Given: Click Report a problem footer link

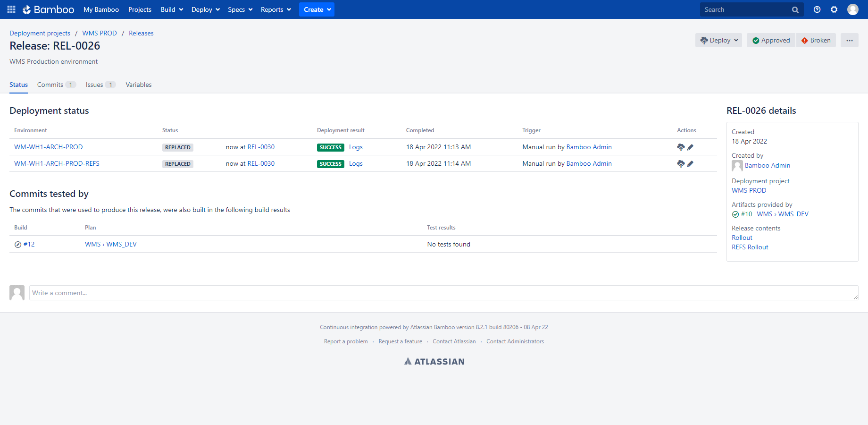Looking at the screenshot, I should pos(346,341).
